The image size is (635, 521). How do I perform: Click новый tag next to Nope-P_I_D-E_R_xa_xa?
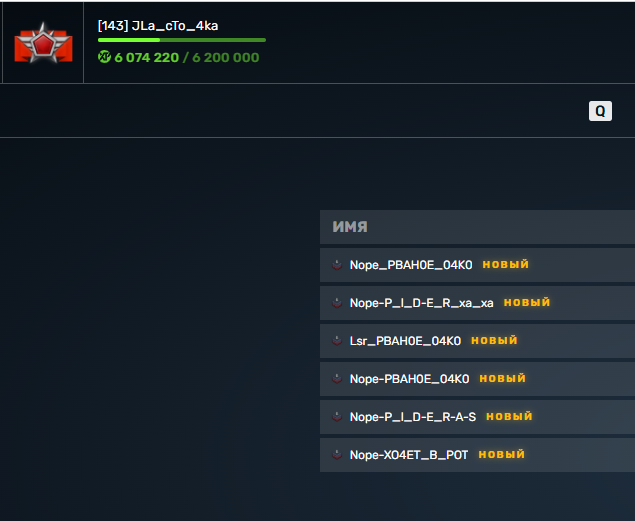[x=527, y=302]
